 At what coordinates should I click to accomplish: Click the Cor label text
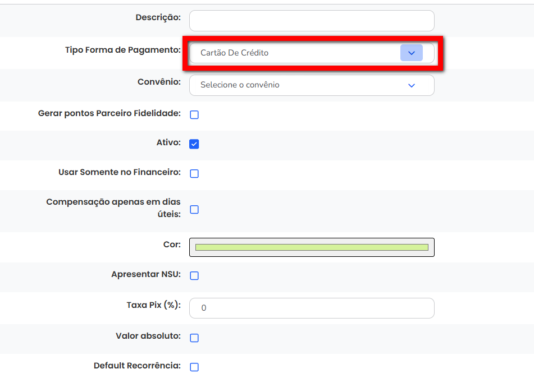tap(172, 245)
